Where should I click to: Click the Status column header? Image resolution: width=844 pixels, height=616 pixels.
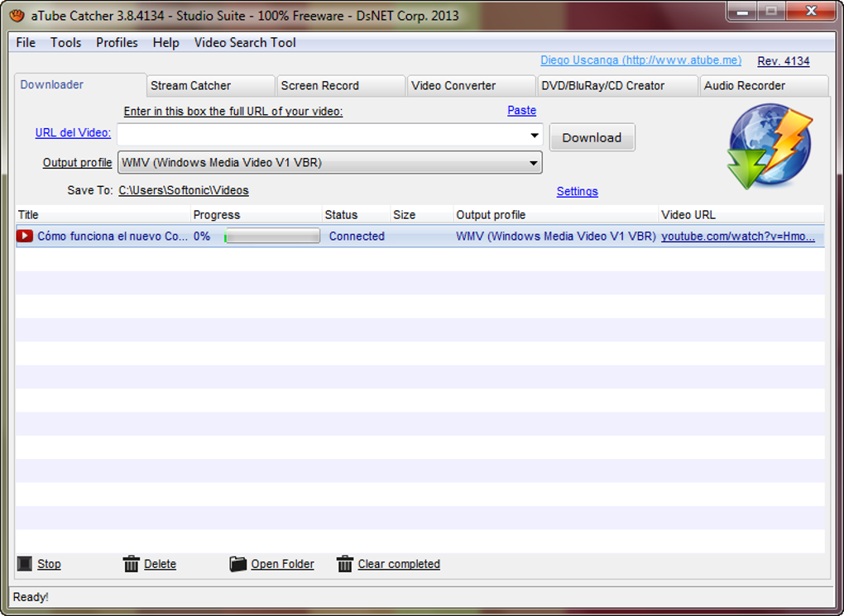(x=357, y=215)
